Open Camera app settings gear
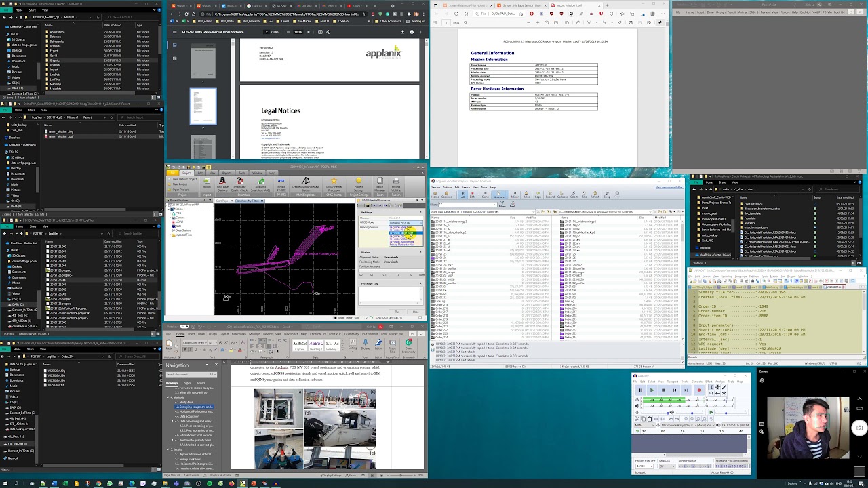The image size is (868, 488). point(762,380)
